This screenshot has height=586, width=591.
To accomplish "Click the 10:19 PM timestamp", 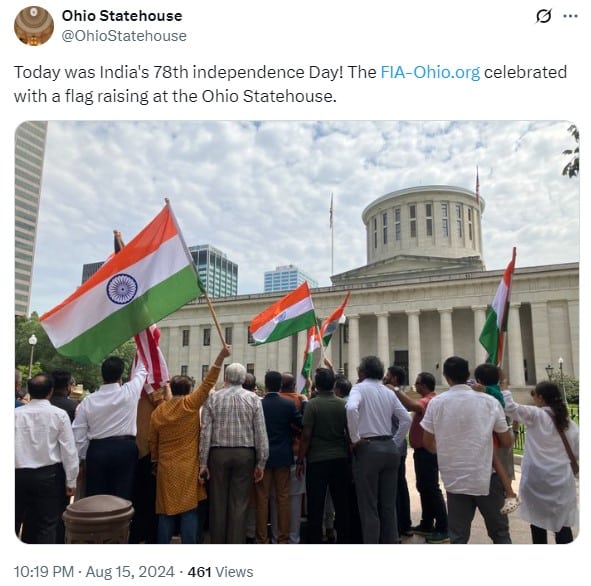I will tap(44, 572).
